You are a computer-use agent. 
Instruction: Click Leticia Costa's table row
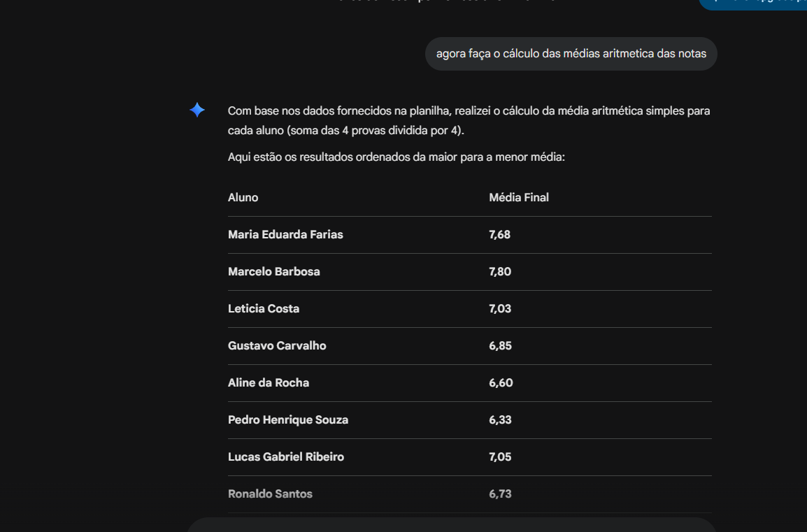(264, 308)
